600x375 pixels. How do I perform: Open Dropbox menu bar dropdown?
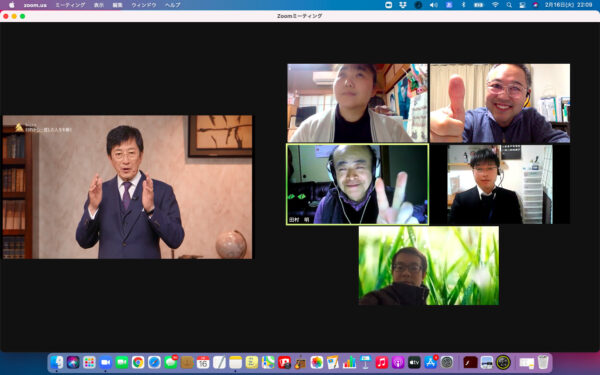pos(403,5)
